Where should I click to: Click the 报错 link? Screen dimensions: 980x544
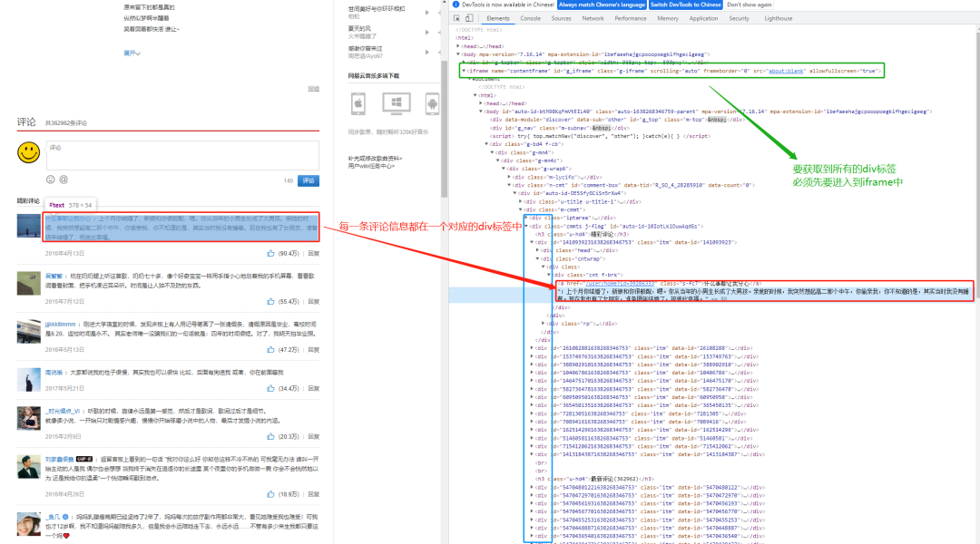point(314,89)
